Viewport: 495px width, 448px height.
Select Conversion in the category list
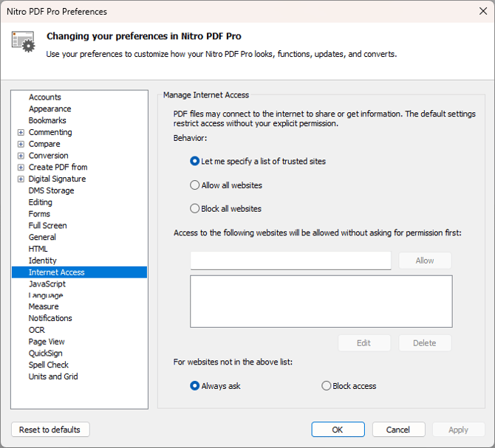coord(48,156)
